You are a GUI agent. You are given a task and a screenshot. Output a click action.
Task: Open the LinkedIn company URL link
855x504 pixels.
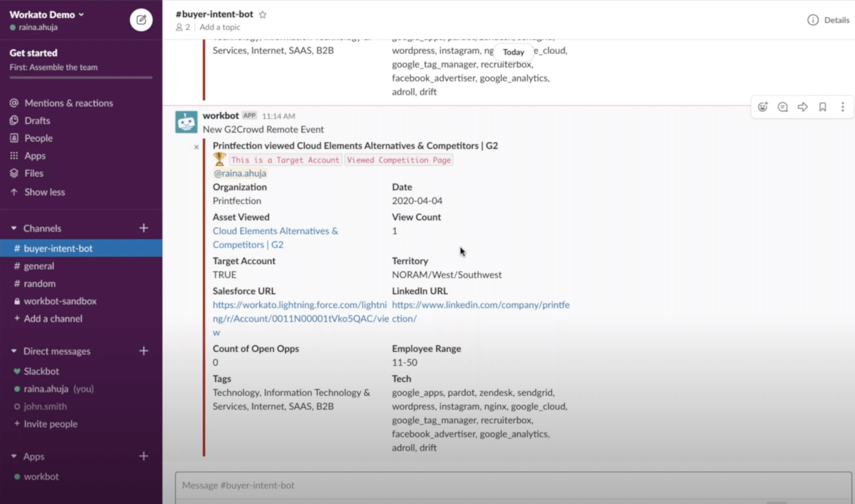point(481,311)
